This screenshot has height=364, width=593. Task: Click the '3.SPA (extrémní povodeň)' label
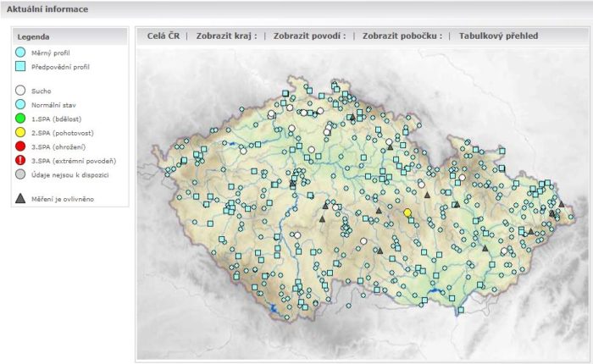(x=74, y=161)
